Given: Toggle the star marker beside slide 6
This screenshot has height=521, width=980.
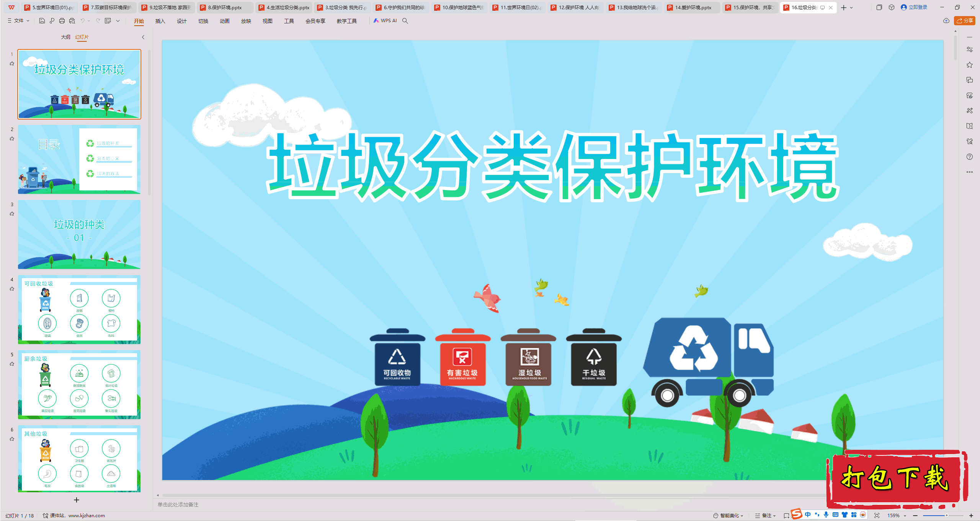Looking at the screenshot, I should [12, 439].
